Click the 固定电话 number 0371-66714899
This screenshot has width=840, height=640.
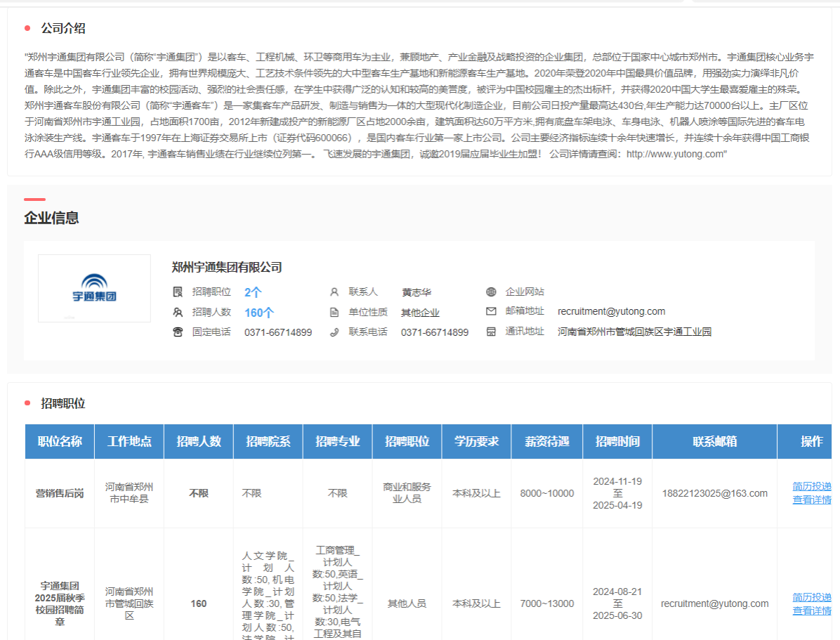(x=278, y=332)
